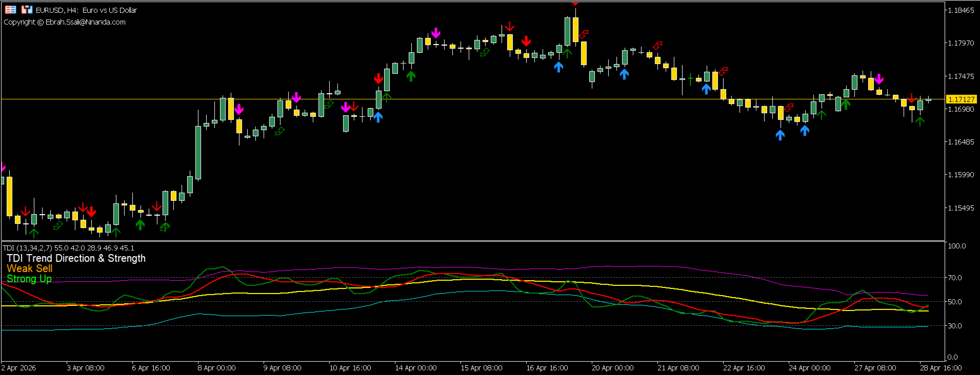Click the 2 Apr 2026 date label
Image resolution: width=980 pixels, height=375 pixels.
(19, 368)
